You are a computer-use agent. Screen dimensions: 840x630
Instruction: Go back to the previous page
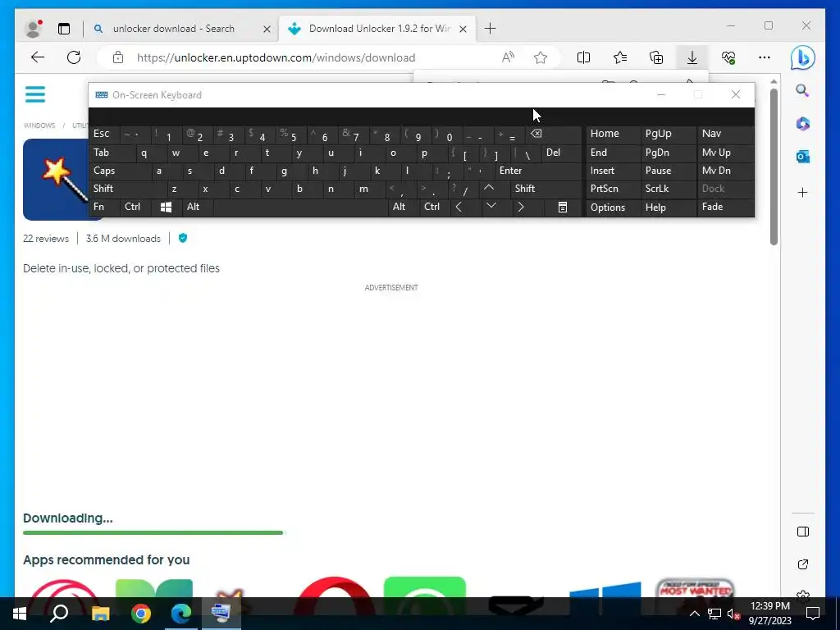pyautogui.click(x=38, y=57)
